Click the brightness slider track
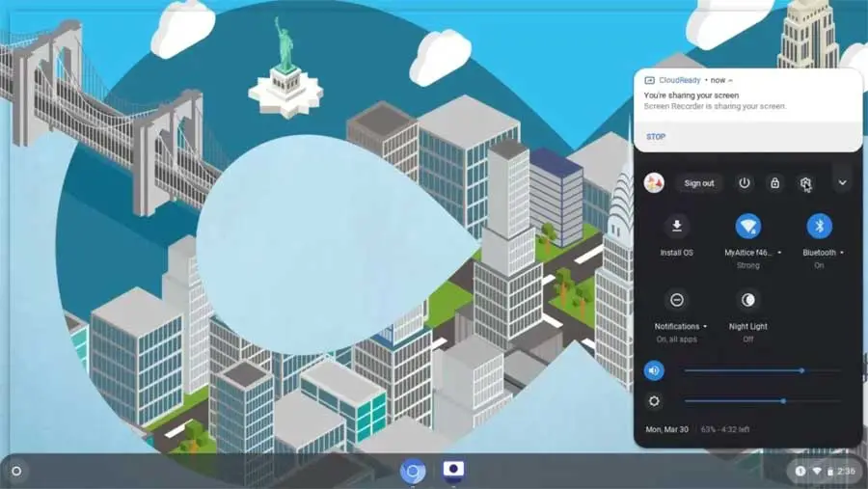868x489 pixels. [762, 401]
